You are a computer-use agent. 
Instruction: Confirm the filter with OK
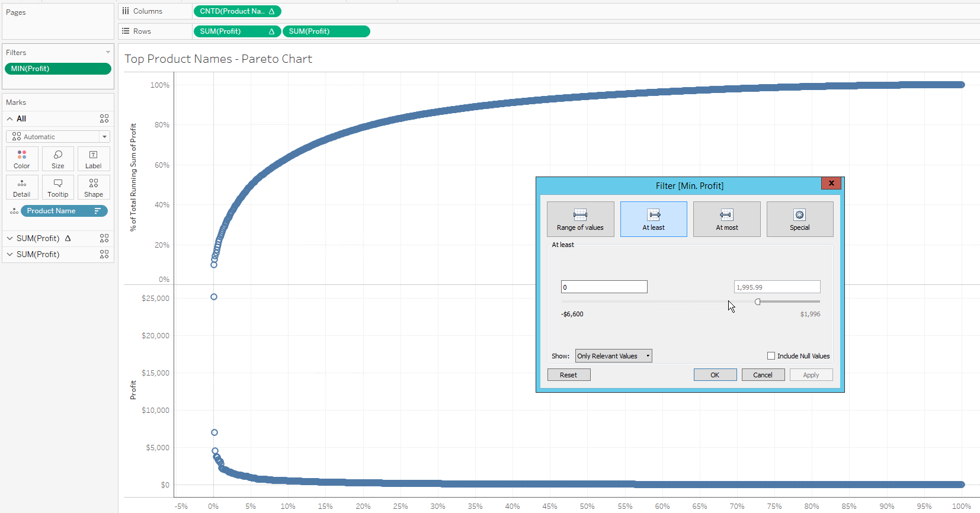715,375
